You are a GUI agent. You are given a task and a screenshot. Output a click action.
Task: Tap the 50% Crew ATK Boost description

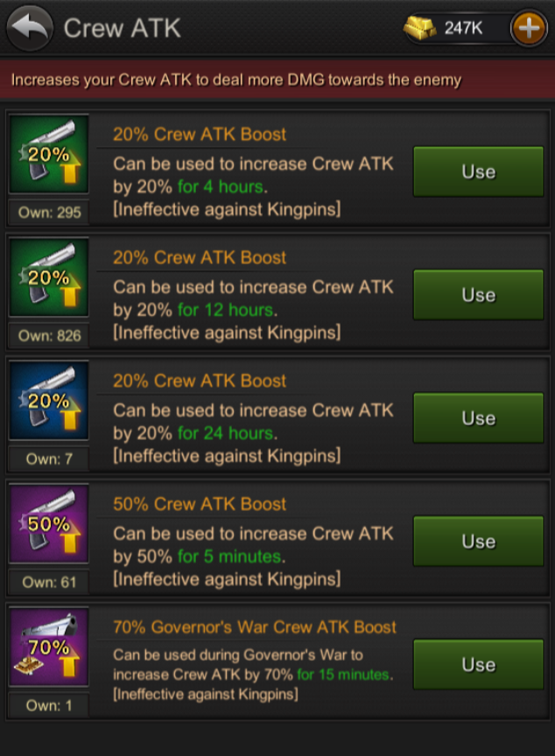click(253, 556)
